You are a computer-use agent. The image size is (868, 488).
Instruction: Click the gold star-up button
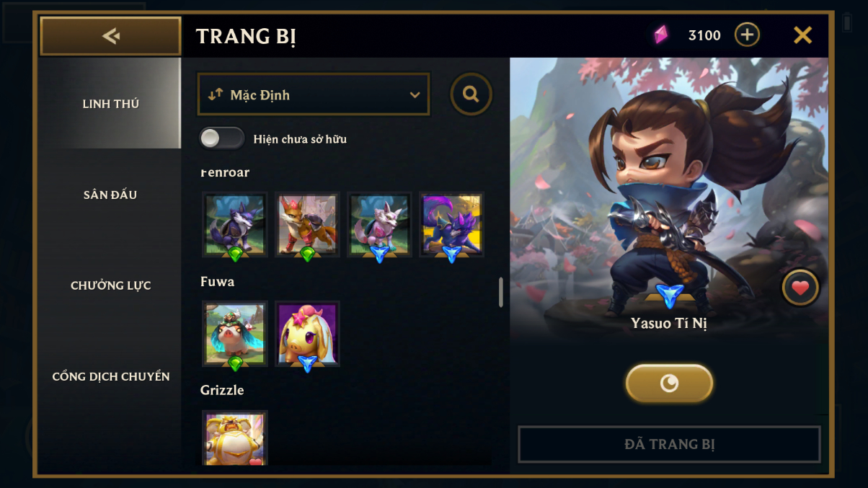[x=669, y=383]
